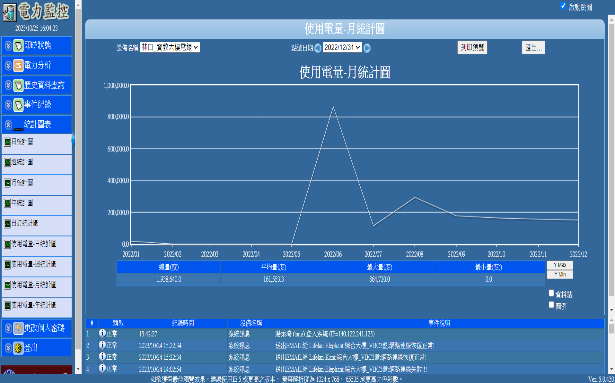Go to previous date with left arrow
Screen dimensions: 615x383
pyautogui.click(x=318, y=48)
